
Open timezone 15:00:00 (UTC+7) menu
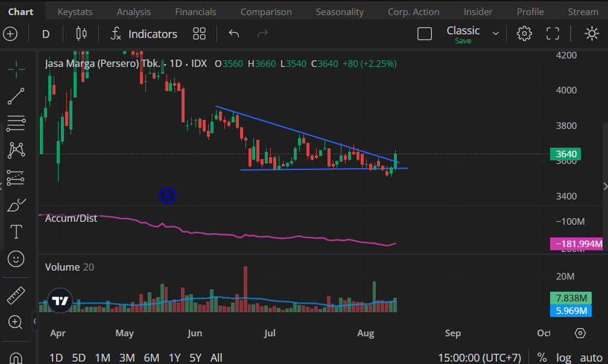pyautogui.click(x=480, y=357)
